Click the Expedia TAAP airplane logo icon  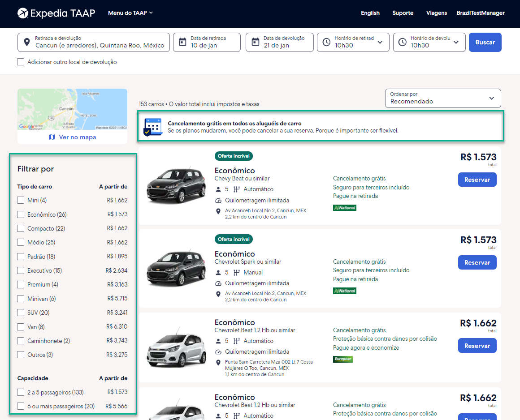click(x=23, y=13)
